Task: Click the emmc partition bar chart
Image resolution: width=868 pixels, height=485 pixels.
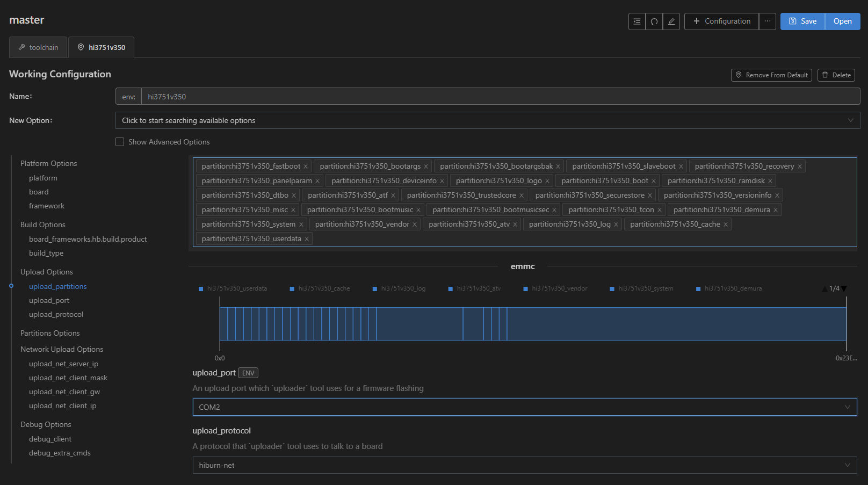Action: tap(532, 324)
